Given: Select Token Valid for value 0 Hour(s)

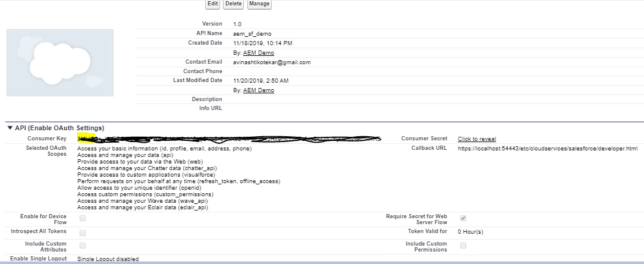Looking at the screenshot, I should [471, 232].
